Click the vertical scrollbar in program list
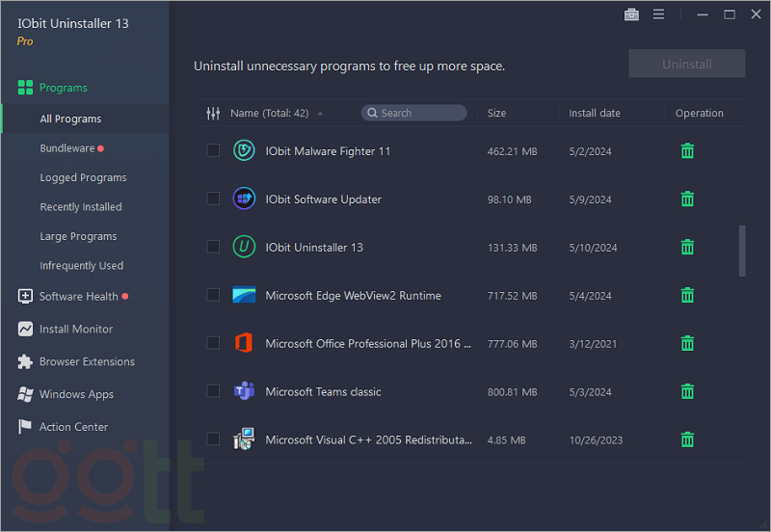Viewport: 771px width, 532px height. click(x=741, y=251)
